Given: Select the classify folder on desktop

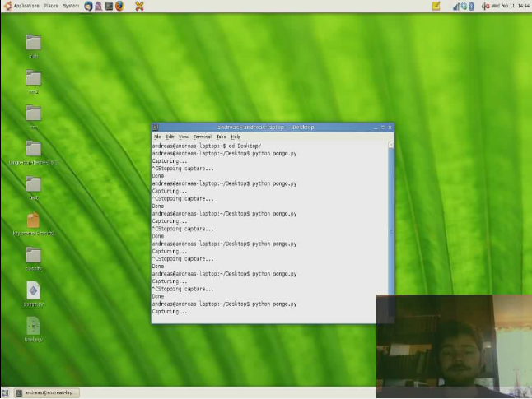Looking at the screenshot, I should click(33, 256).
